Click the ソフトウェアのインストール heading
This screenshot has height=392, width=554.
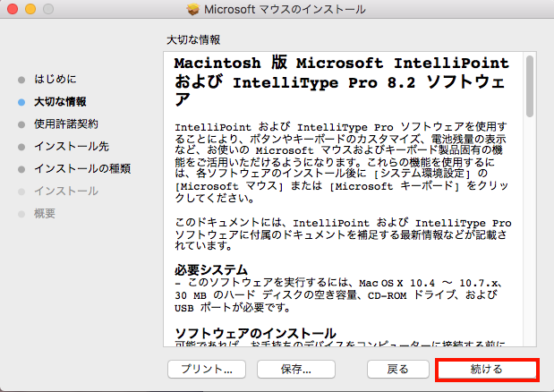255,333
